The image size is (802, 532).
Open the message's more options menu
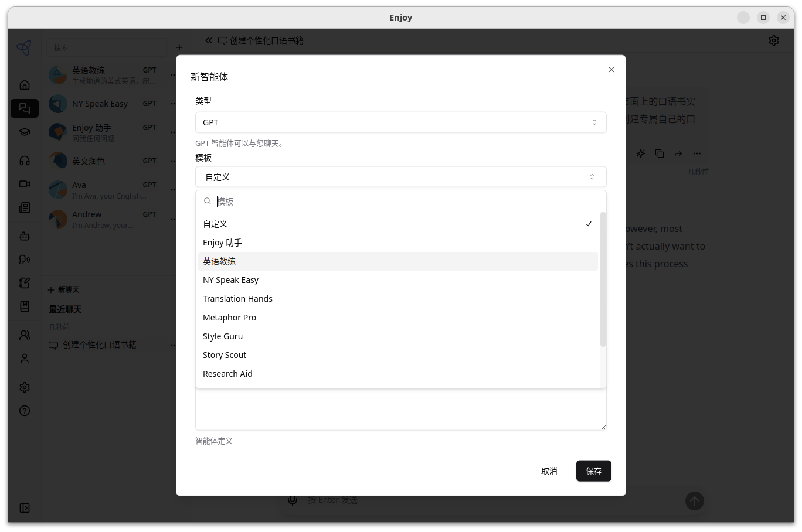pyautogui.click(x=697, y=153)
